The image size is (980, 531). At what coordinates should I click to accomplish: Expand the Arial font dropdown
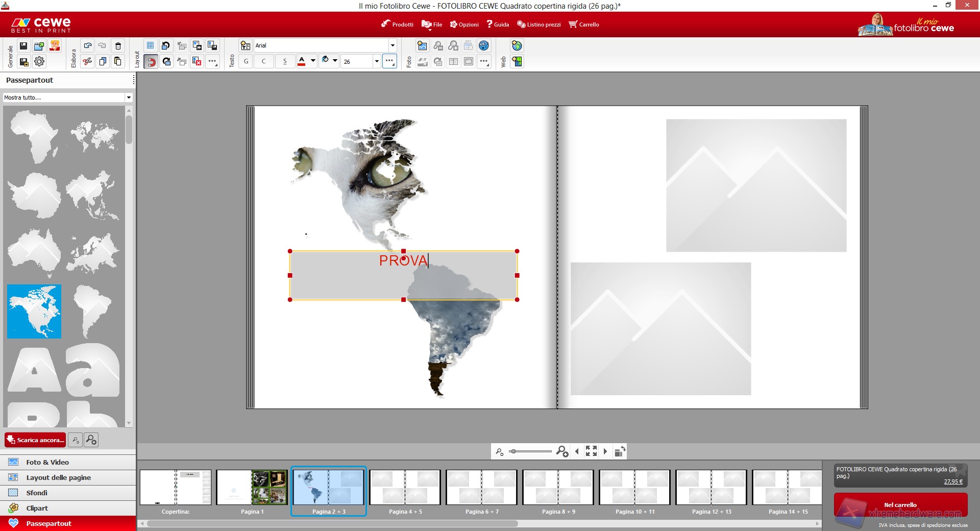pos(392,45)
